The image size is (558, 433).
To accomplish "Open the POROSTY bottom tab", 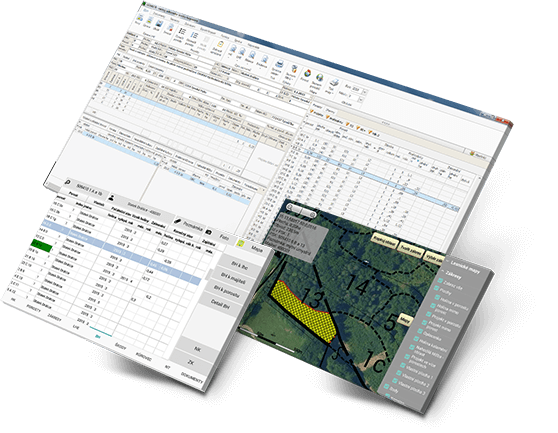I will pyautogui.click(x=34, y=308).
